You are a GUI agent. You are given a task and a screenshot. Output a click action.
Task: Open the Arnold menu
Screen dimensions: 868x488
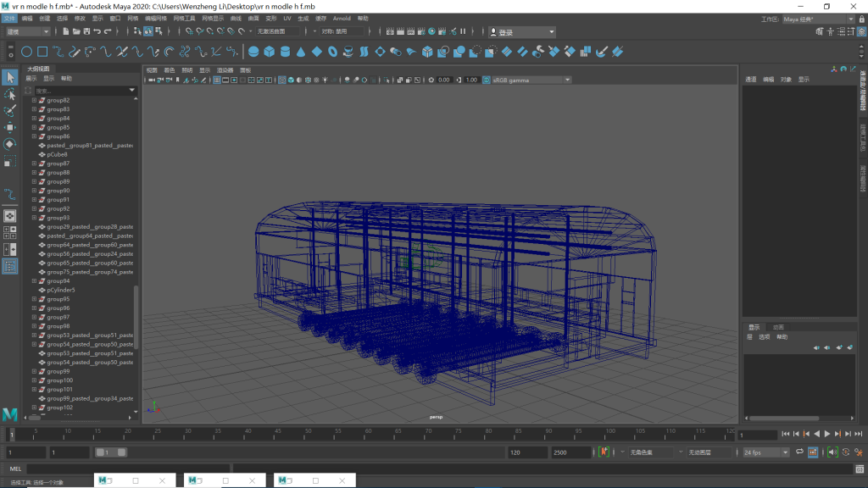pyautogui.click(x=342, y=19)
